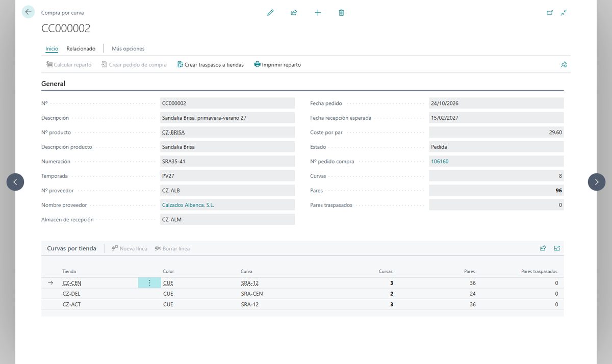Open row options for CZ-CEN line
Viewport: 612px width, 364px height.
[x=149, y=283]
